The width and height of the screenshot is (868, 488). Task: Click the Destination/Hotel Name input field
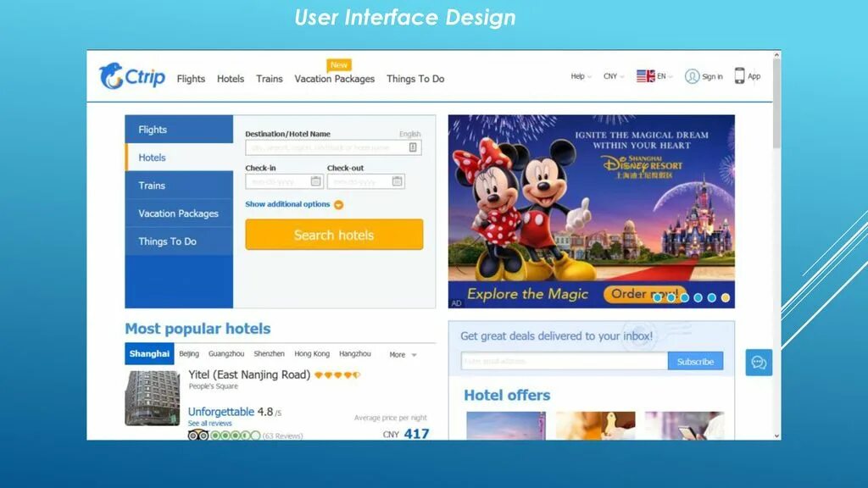pyautogui.click(x=333, y=147)
